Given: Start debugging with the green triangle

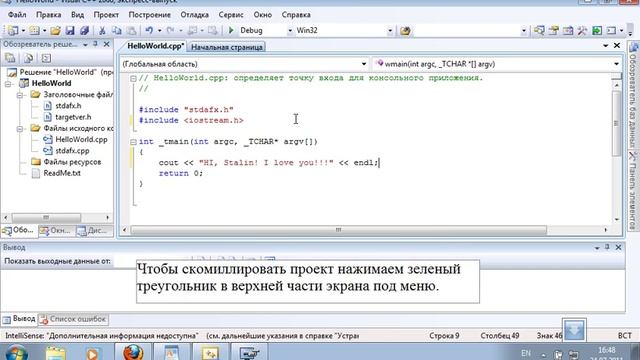Looking at the screenshot, I should pos(231,30).
